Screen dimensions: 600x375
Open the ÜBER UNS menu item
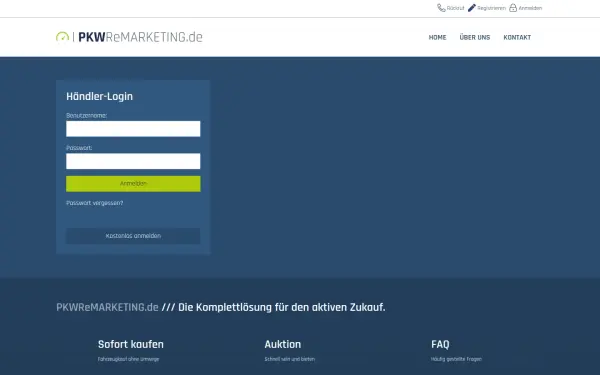click(474, 38)
